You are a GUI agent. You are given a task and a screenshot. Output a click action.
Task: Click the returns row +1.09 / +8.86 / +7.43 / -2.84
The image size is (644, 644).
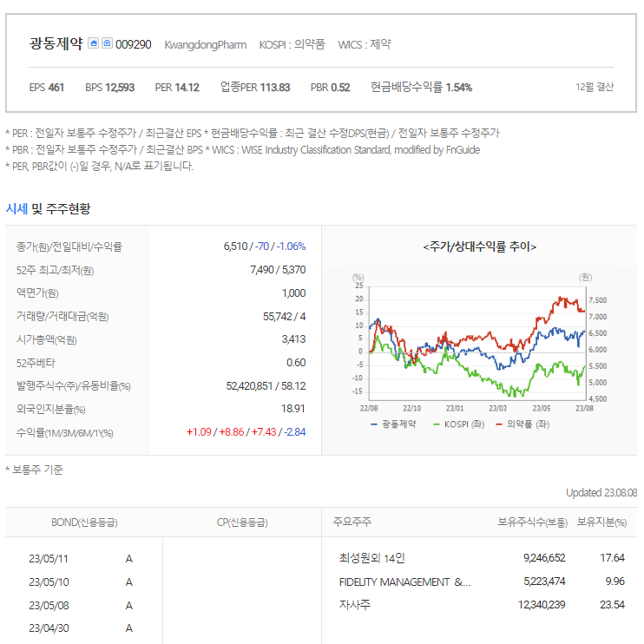[x=246, y=432]
